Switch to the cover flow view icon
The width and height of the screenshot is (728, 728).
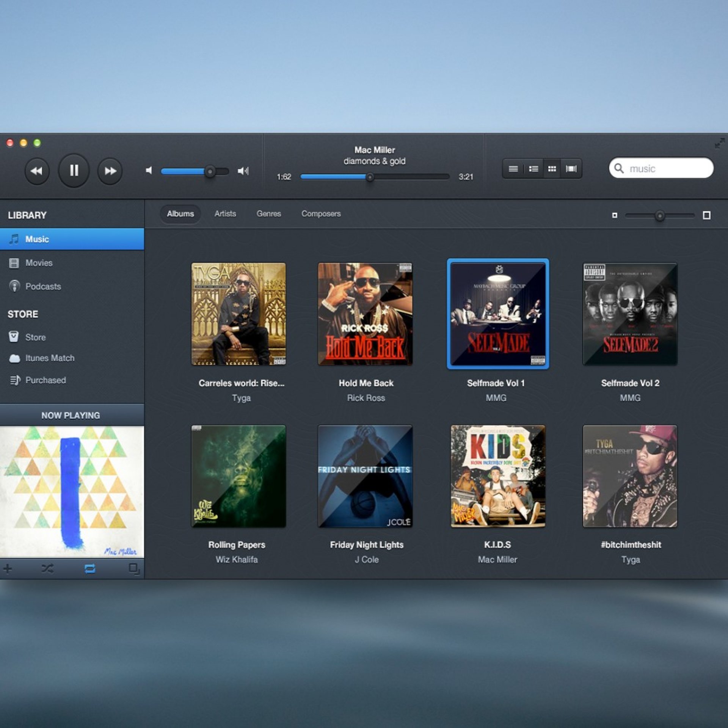[571, 169]
